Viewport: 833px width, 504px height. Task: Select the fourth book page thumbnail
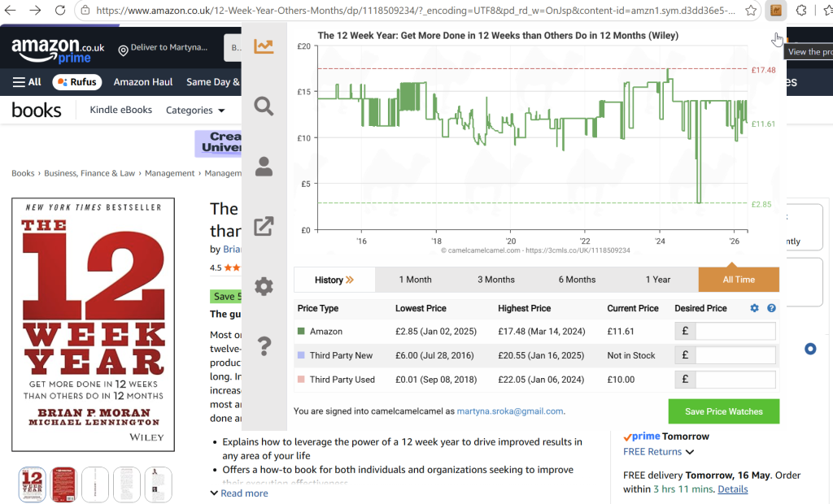tap(126, 484)
